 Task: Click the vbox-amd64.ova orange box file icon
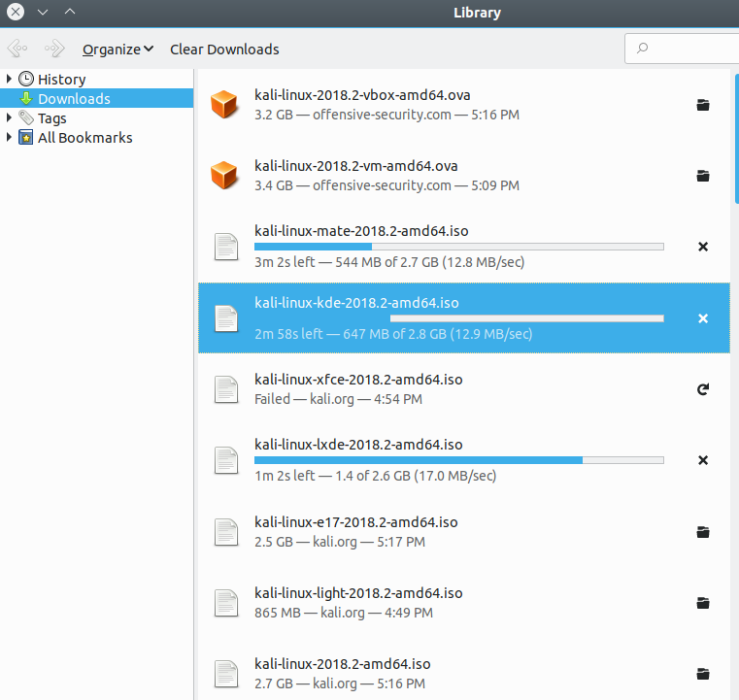click(x=224, y=104)
